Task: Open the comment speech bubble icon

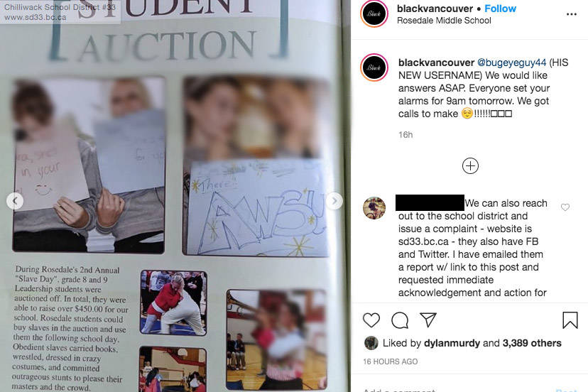Action: coord(400,320)
